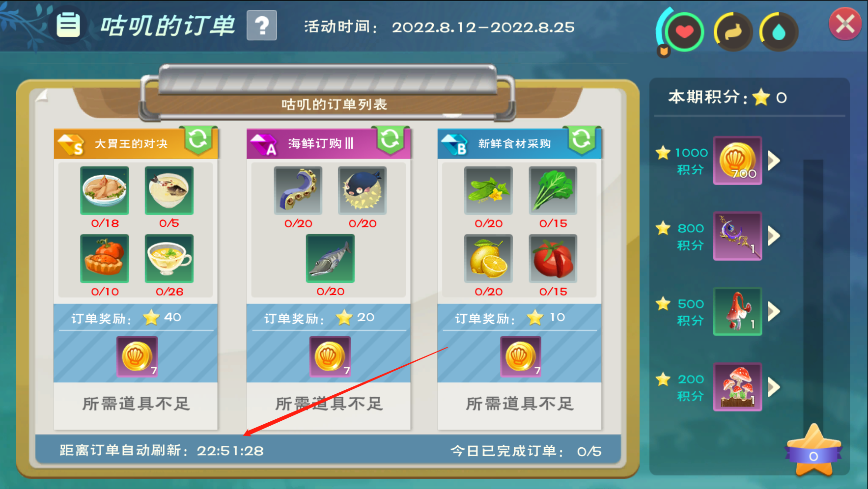Click 所需道具不足 under 大胃王的对决
Screen dimensions: 868x489
click(136, 404)
